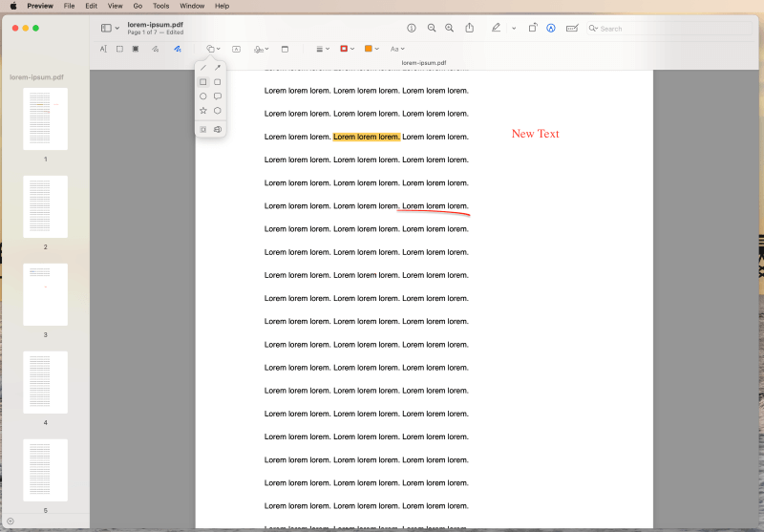Viewport: 764px width, 532px height.
Task: Share the lorem-ipsum.pdf document
Action: (469, 28)
